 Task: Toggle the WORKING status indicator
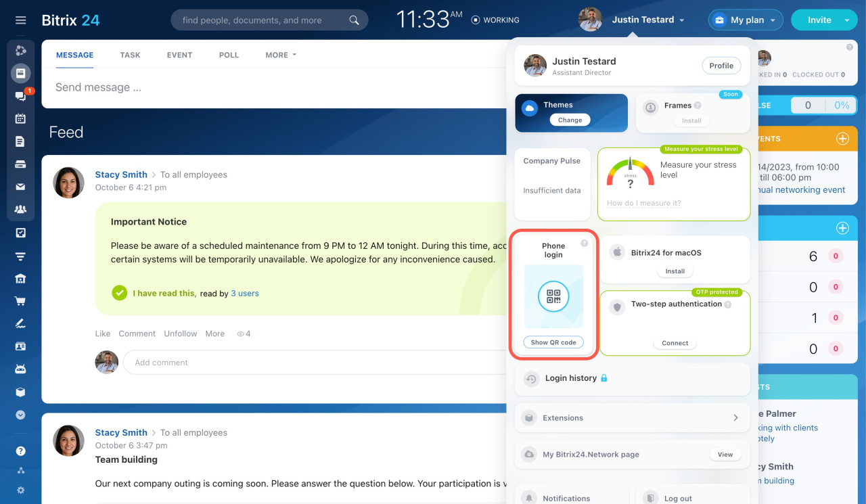click(495, 20)
